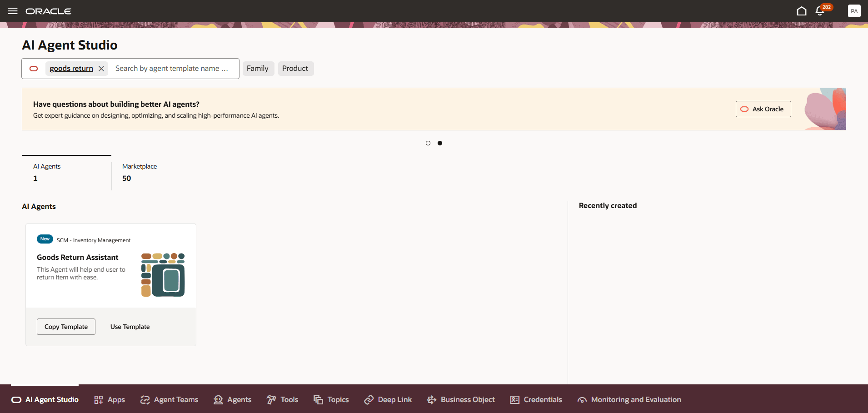This screenshot has width=868, height=413.
Task: Open the Family filter
Action: 258,69
